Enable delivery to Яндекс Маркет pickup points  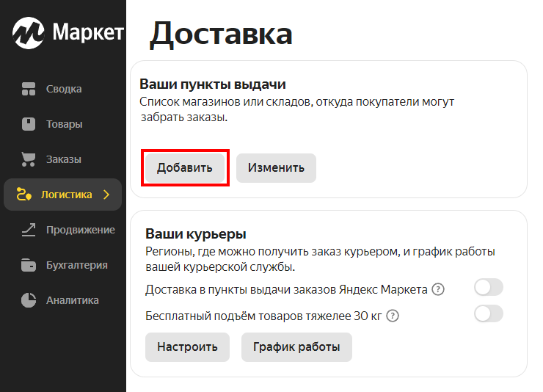pos(488,288)
